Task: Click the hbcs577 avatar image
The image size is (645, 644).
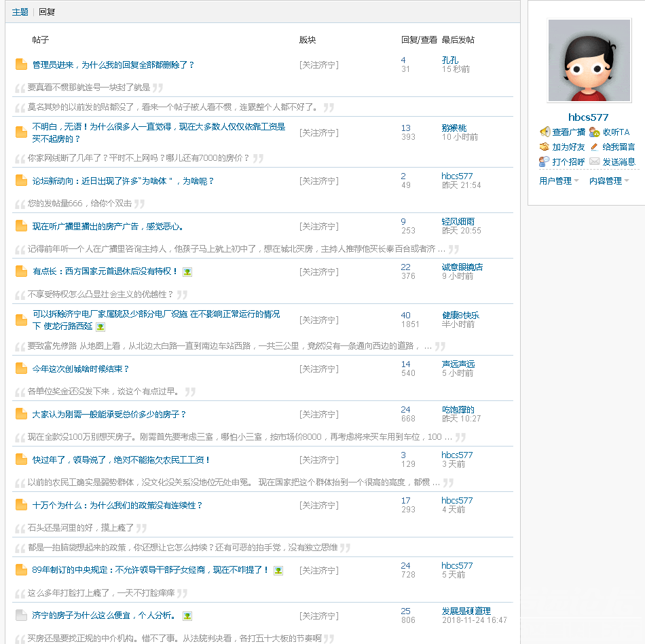Action: coord(589,60)
